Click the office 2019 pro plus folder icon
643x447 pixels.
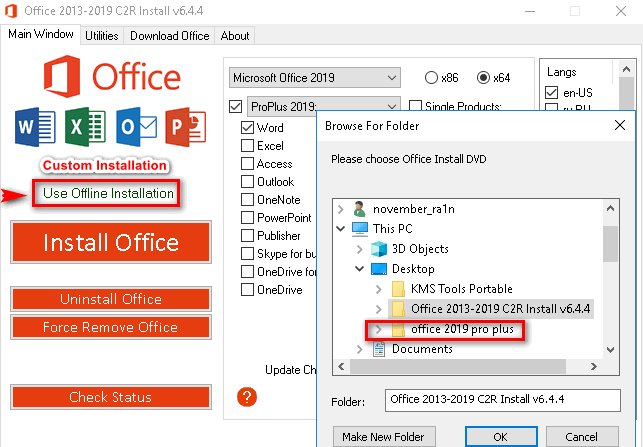point(398,329)
